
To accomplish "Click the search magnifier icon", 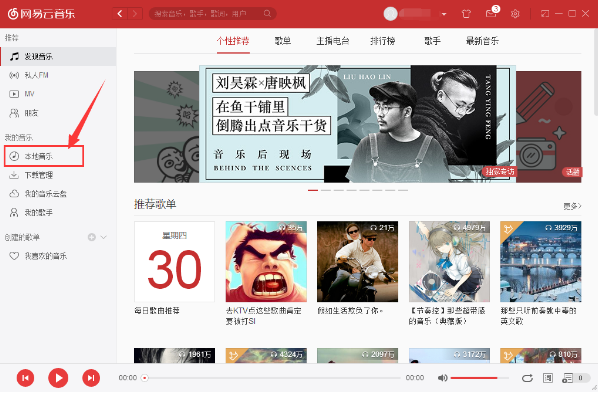I will pyautogui.click(x=268, y=14).
